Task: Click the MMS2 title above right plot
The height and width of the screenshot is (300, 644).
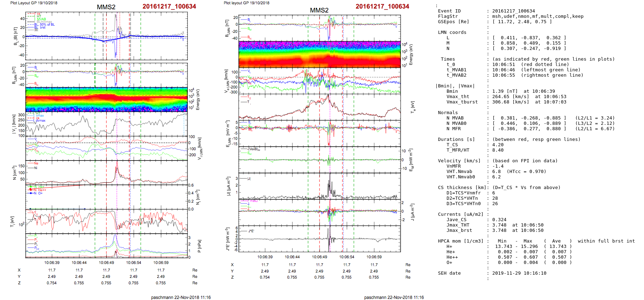Action: point(319,10)
